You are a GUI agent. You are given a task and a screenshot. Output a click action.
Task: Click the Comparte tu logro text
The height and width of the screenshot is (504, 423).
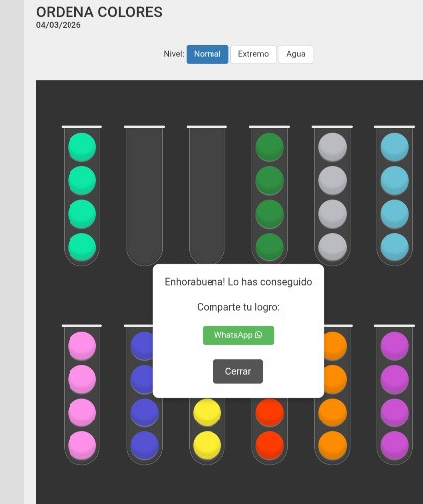pos(238,307)
